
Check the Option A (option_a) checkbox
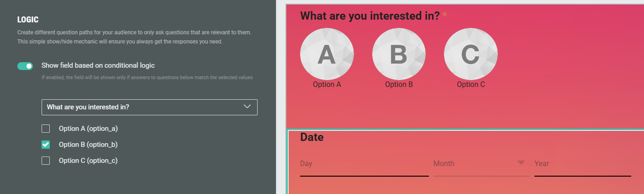pos(46,129)
